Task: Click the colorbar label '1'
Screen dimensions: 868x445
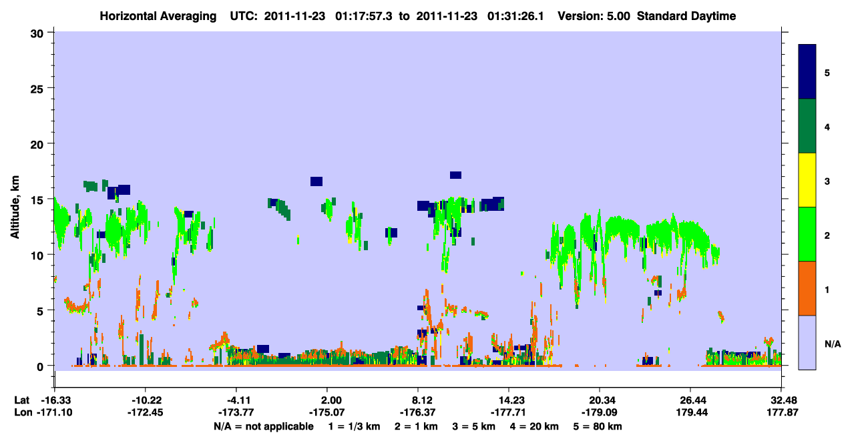Action: click(827, 290)
